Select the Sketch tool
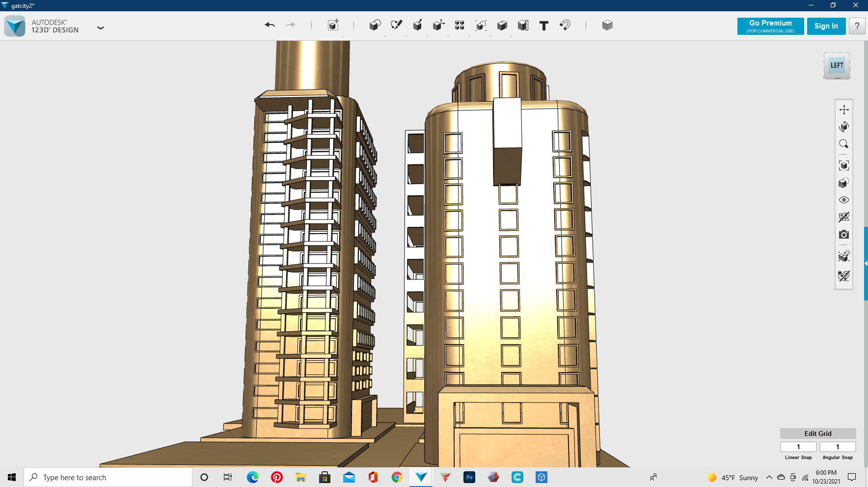Screen dimensions: 868x487 click(x=396, y=25)
